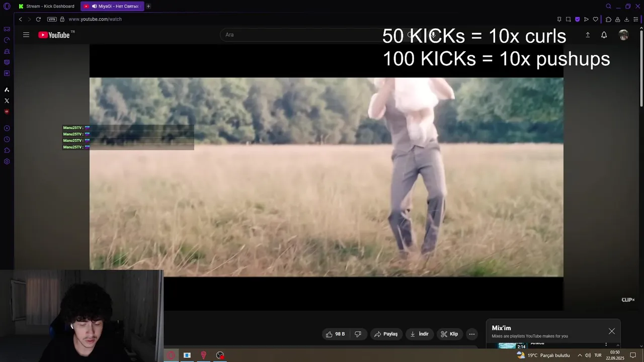Select the MiyaGi YouTube tab
Viewport: 644px width, 362px height.
[112, 7]
